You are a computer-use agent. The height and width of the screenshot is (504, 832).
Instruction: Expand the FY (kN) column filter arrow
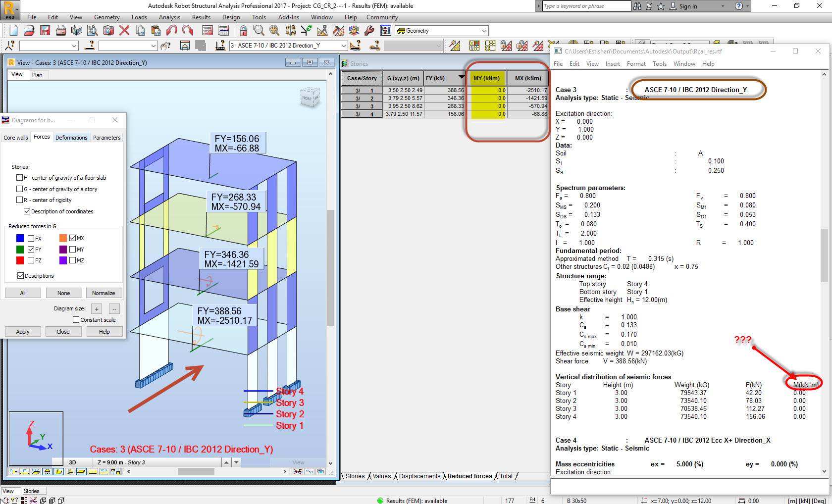pos(462,77)
